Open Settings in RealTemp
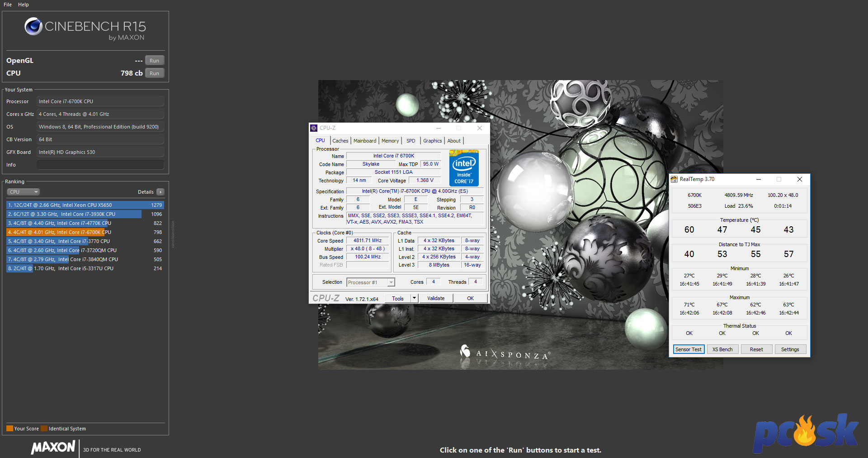868x458 pixels. point(790,349)
